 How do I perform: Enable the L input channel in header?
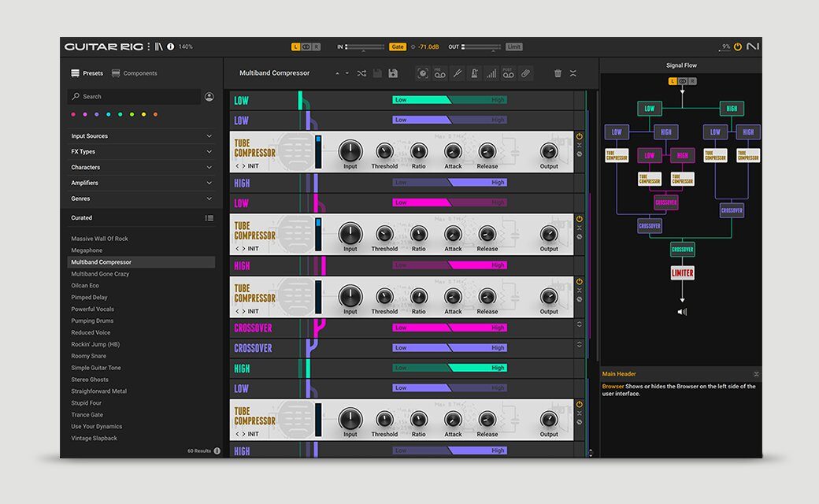[295, 47]
